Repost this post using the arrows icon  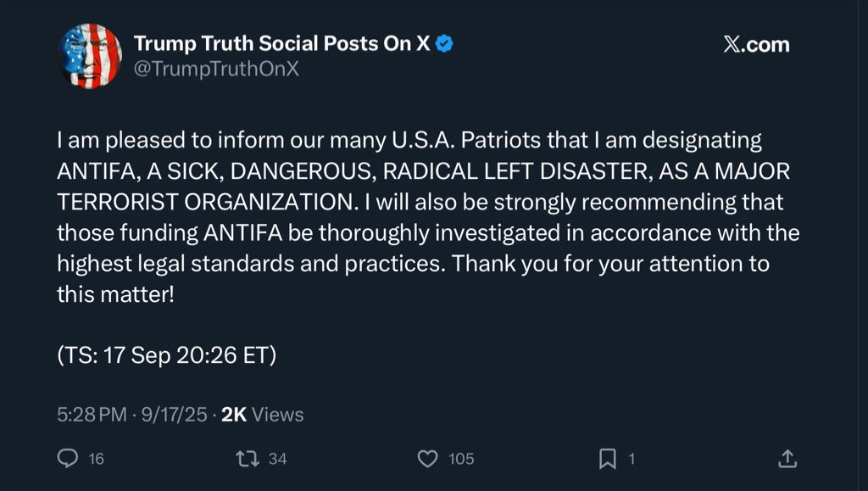pyautogui.click(x=248, y=459)
